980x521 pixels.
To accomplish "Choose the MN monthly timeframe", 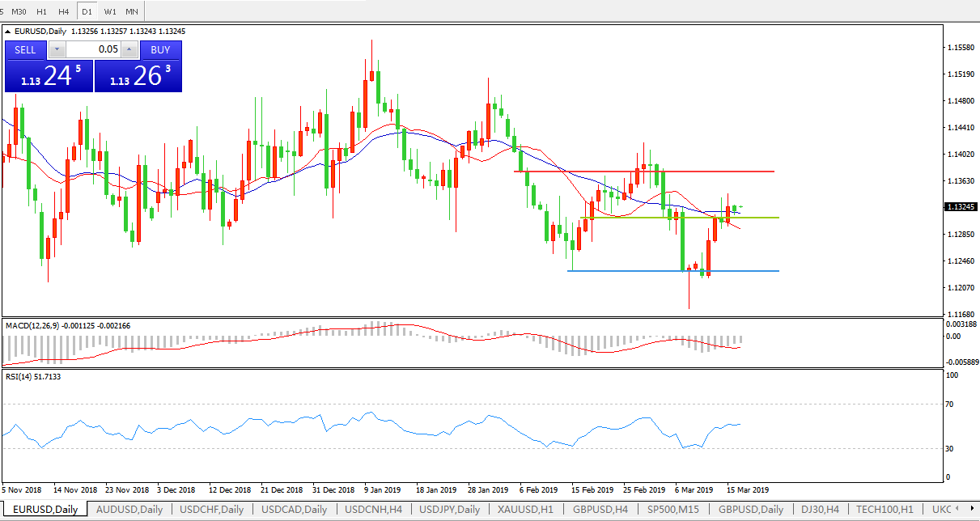I will (132, 11).
